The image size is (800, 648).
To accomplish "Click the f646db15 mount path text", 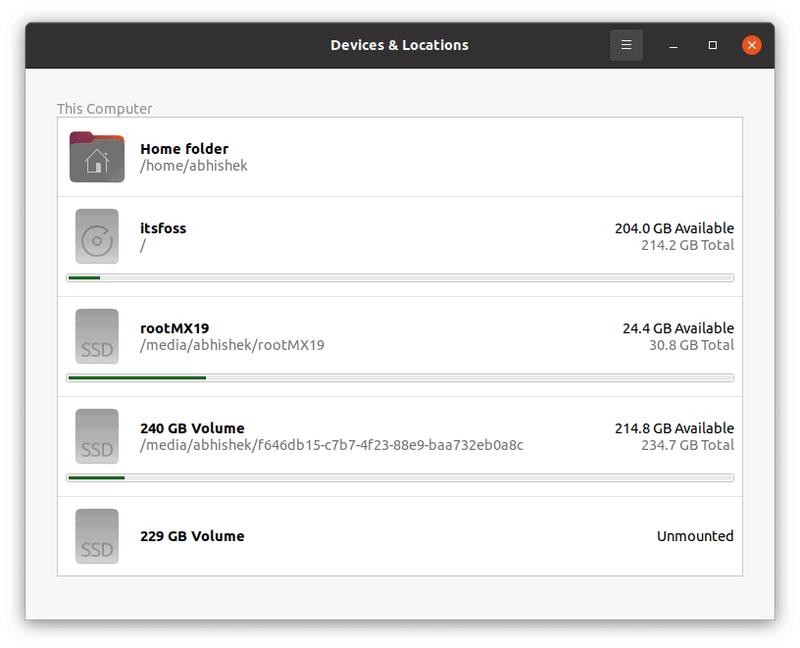I will [332, 445].
